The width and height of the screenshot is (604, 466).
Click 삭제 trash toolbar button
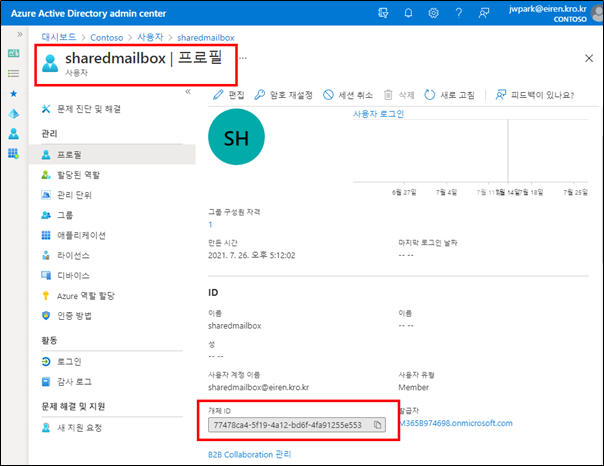(x=399, y=95)
